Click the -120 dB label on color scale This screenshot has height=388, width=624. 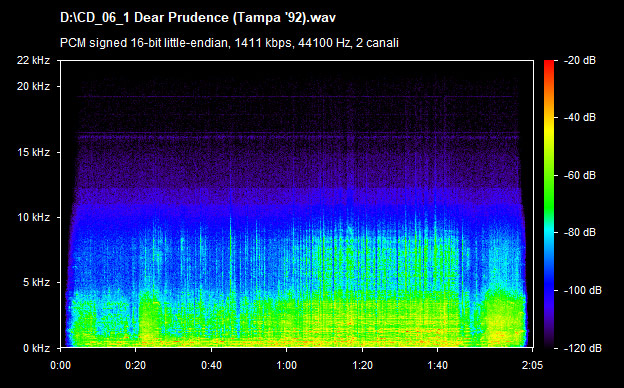click(582, 348)
